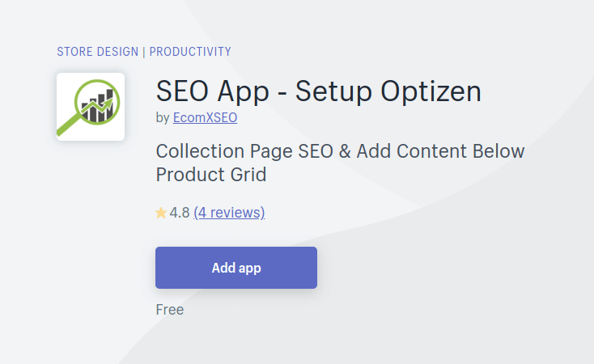594x364 pixels.
Task: Open the 4 reviews link
Action: click(x=229, y=213)
